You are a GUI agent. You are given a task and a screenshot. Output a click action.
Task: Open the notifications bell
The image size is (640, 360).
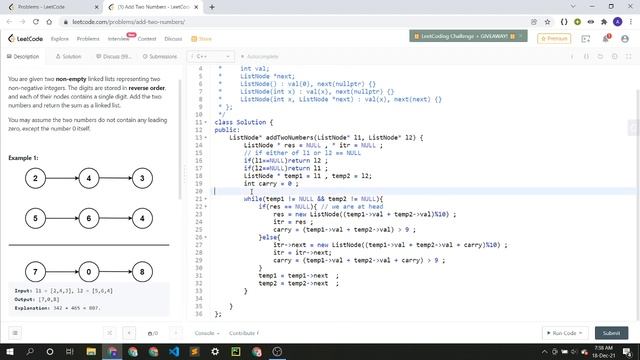(x=606, y=38)
